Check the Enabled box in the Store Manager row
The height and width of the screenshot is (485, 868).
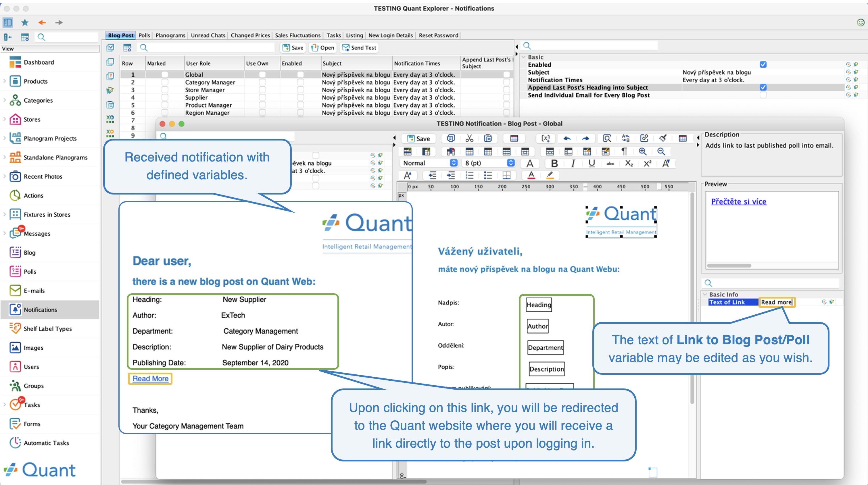click(x=300, y=90)
